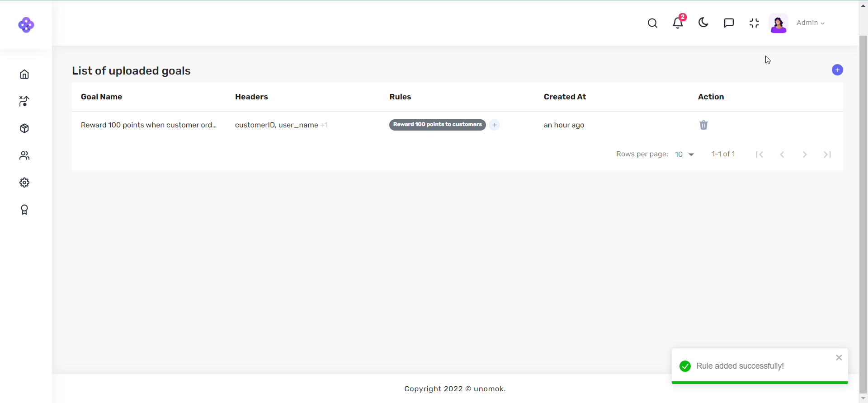Go to next page of goals
The height and width of the screenshot is (403, 868).
[x=805, y=155]
